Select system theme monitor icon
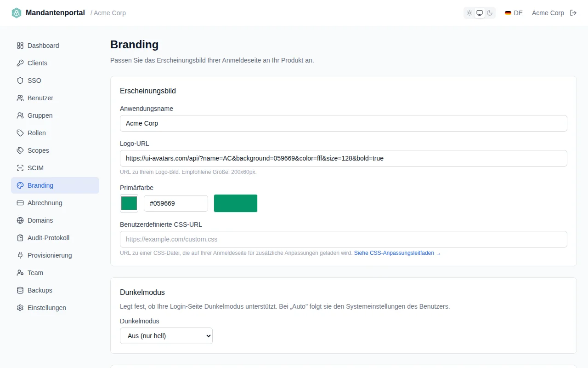This screenshot has height=368, width=588. point(480,13)
